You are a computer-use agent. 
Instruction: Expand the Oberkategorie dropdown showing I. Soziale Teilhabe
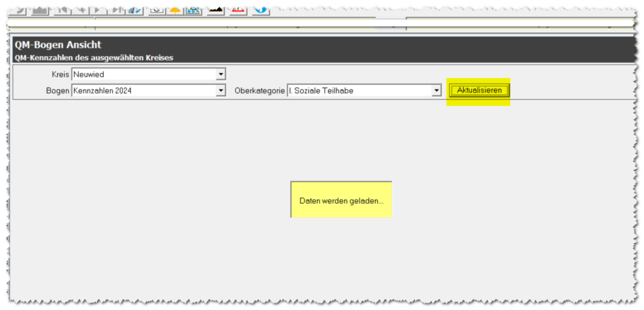tap(436, 91)
